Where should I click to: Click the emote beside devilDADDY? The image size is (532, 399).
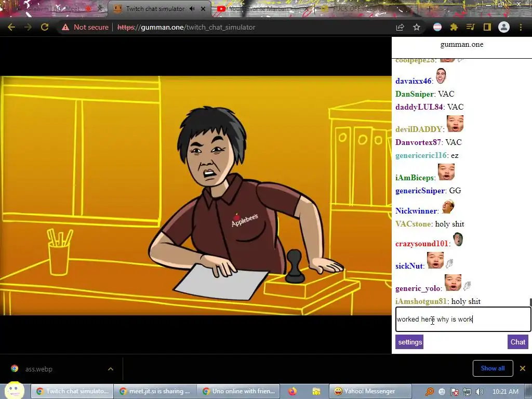tap(455, 124)
